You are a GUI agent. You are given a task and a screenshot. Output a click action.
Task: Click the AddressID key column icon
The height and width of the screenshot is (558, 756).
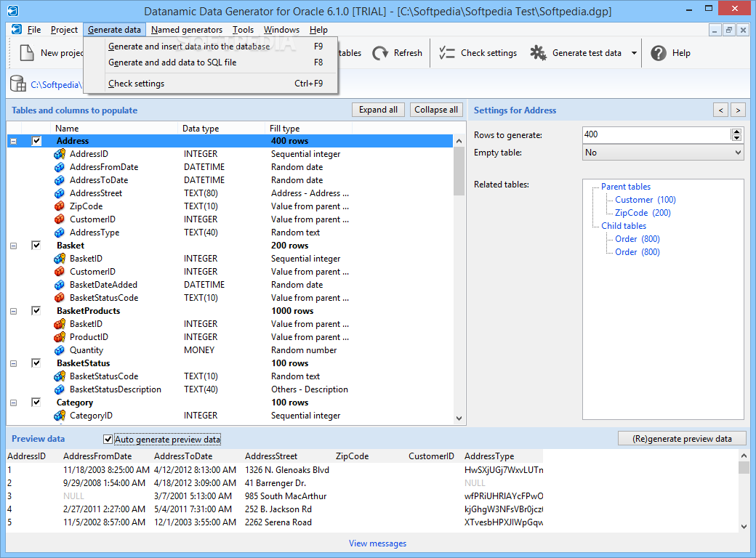60,154
